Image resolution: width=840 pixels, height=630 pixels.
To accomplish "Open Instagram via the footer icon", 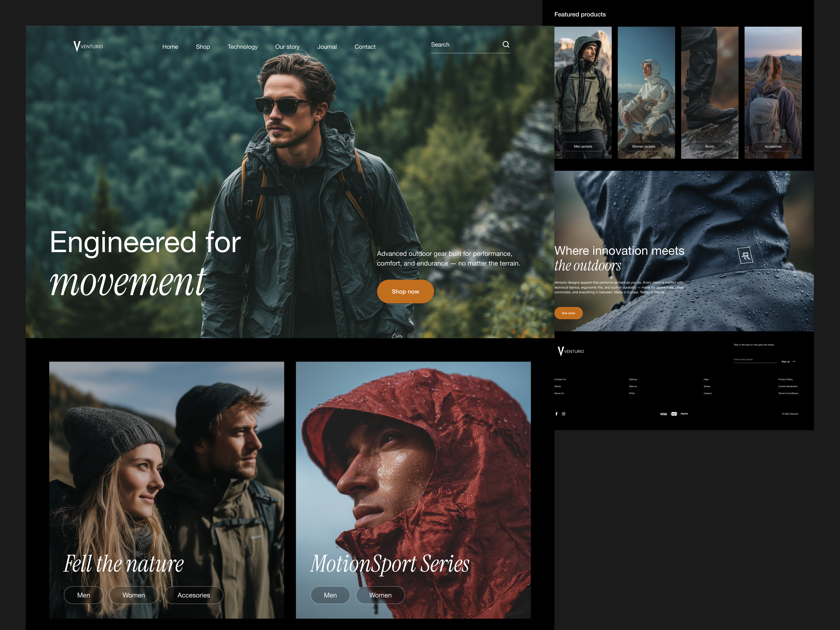I will point(564,414).
